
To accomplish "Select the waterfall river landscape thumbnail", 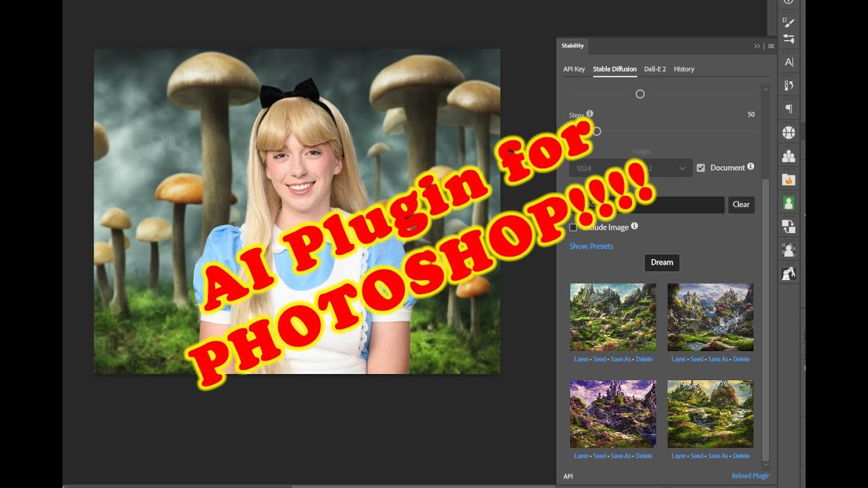I will coord(710,317).
